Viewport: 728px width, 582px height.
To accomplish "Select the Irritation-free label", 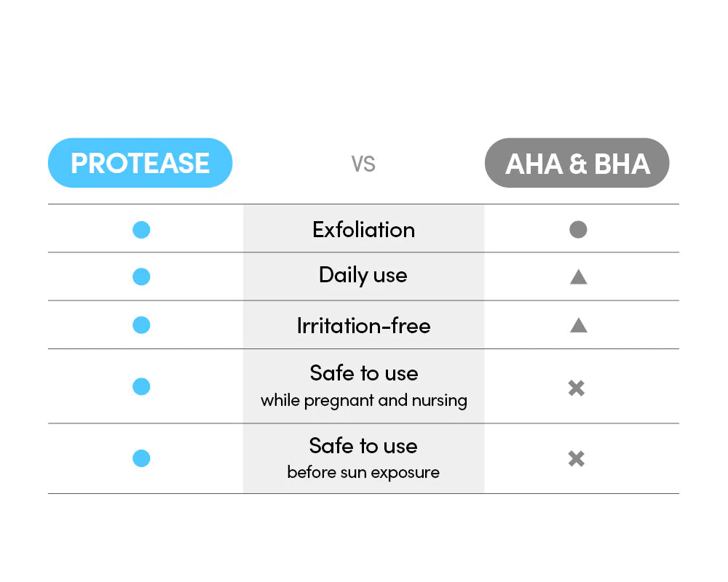I will pyautogui.click(x=363, y=325).
